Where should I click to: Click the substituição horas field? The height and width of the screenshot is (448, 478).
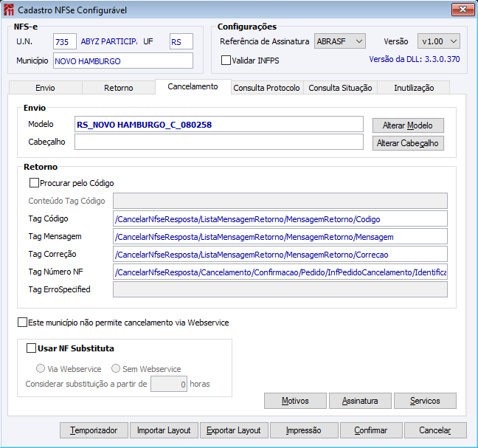coord(169,384)
